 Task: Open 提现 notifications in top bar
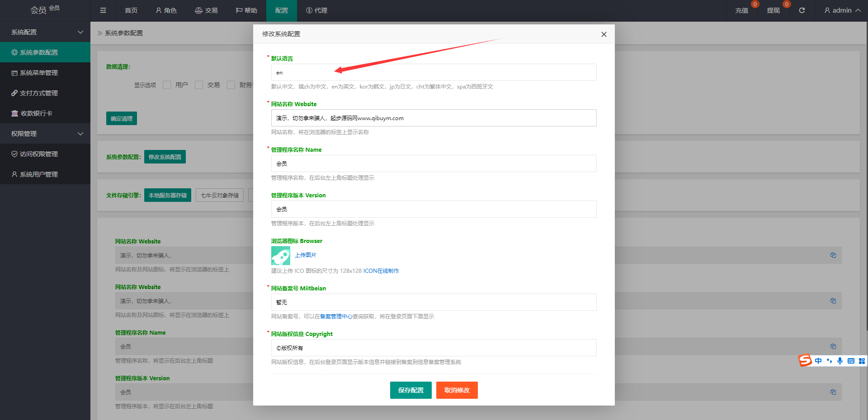[774, 10]
